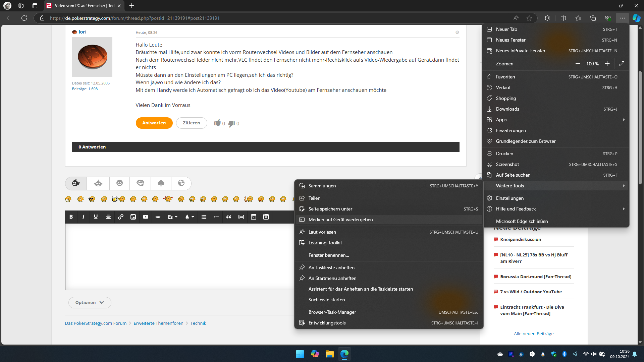The width and height of the screenshot is (644, 362).
Task: Click the Zitieren button
Action: coord(192,123)
